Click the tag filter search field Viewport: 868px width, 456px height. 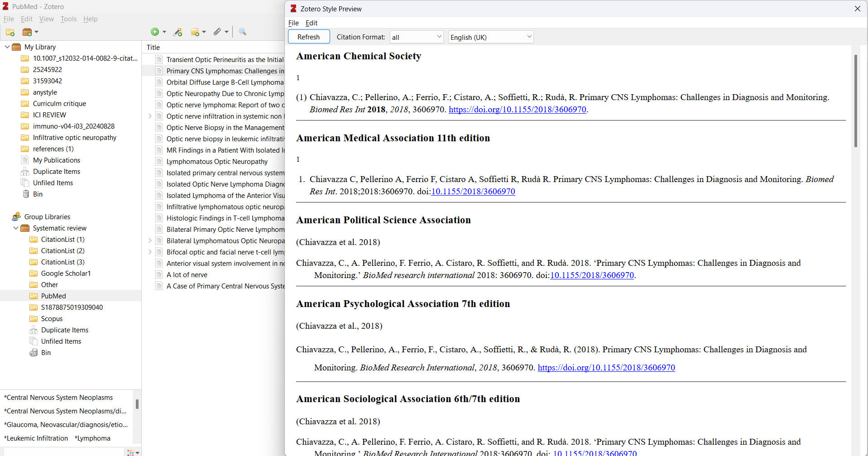click(63, 452)
